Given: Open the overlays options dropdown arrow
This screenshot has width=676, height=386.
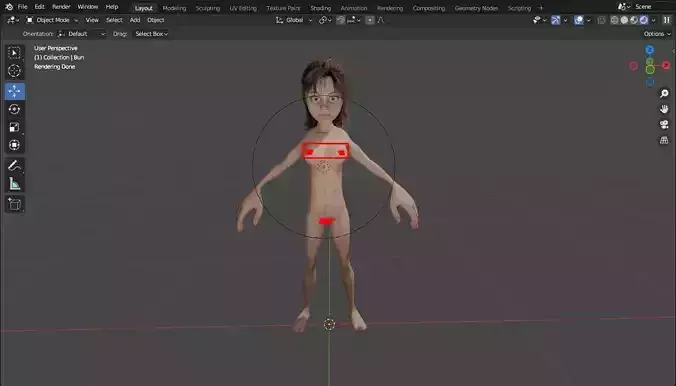Looking at the screenshot, I should point(588,20).
